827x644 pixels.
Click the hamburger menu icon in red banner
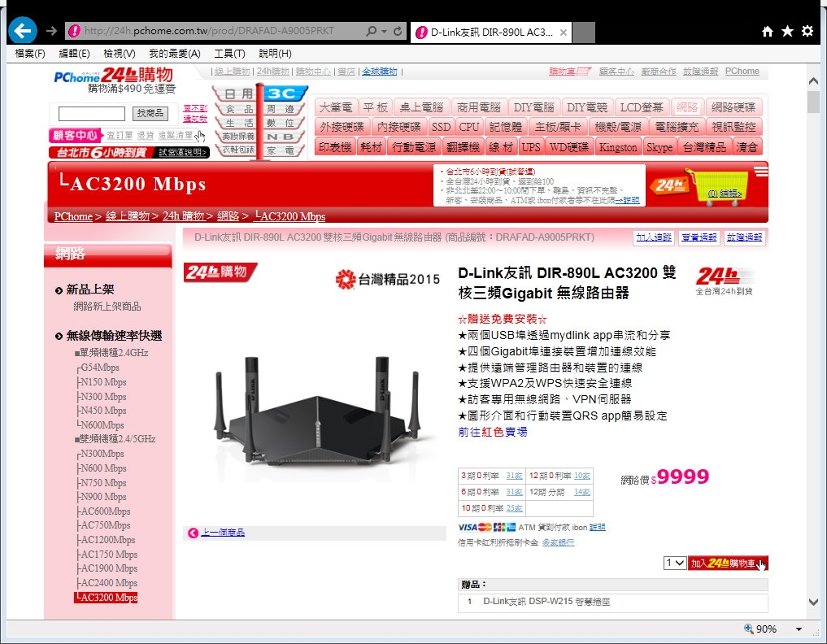coord(760,172)
